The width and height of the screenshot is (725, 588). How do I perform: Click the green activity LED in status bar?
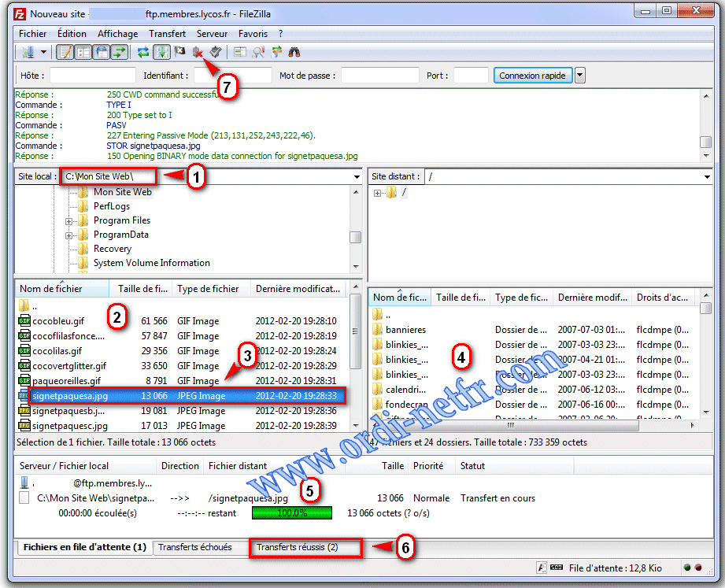(x=687, y=568)
